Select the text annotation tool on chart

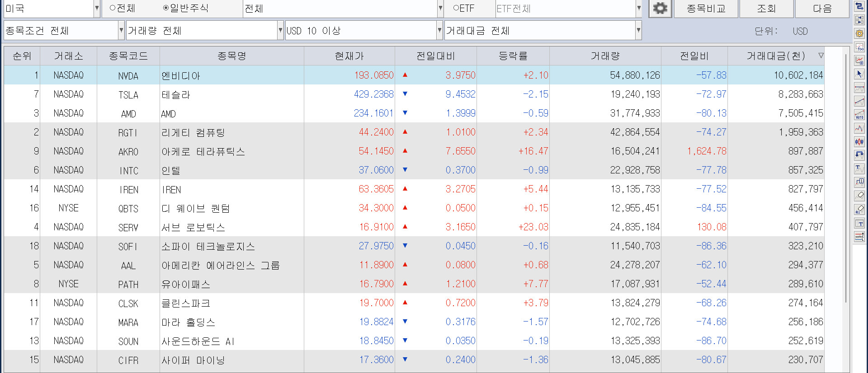(859, 169)
